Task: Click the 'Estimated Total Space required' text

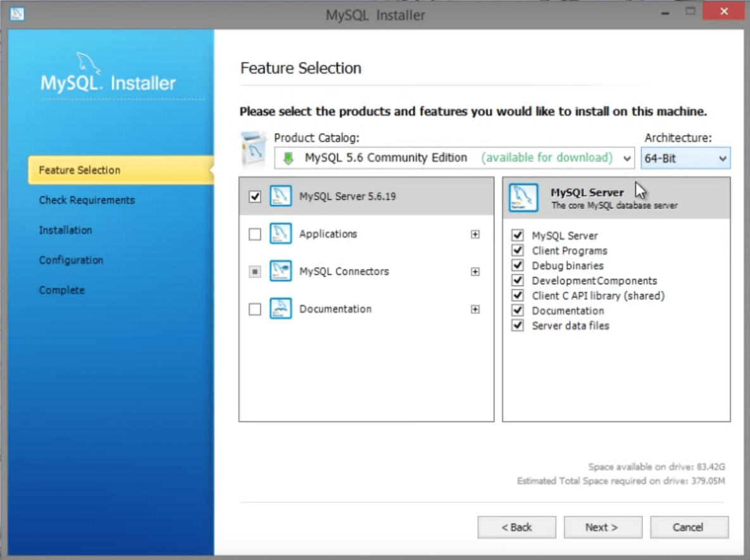Action: pyautogui.click(x=621, y=481)
